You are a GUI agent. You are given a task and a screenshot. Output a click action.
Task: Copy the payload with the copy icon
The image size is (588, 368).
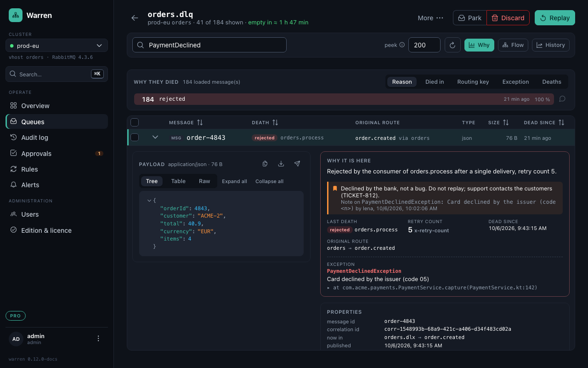[x=265, y=164]
